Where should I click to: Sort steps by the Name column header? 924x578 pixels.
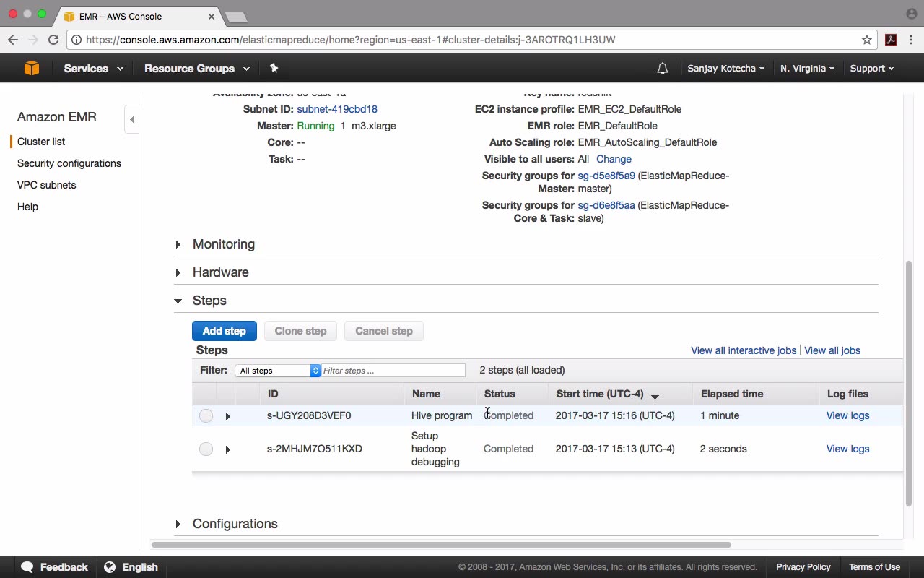coord(426,394)
